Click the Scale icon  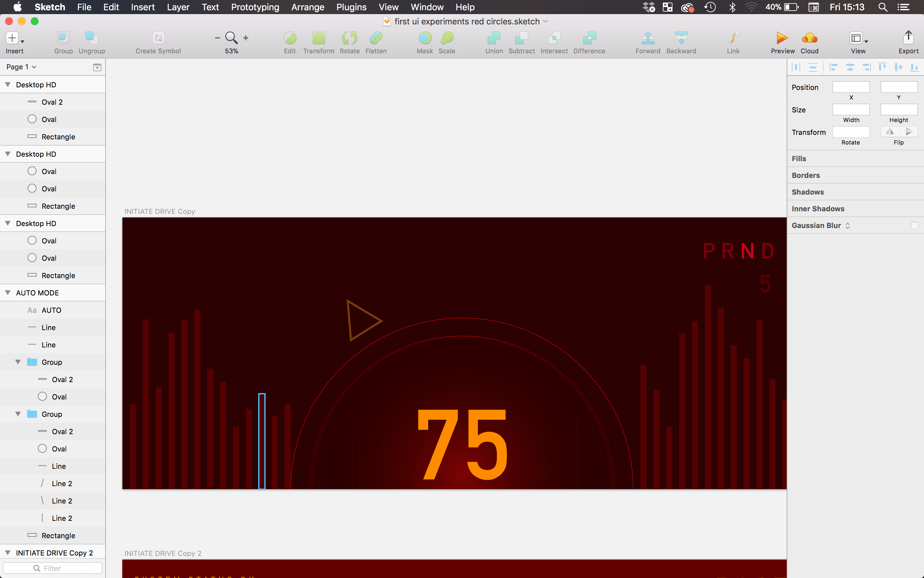point(447,38)
